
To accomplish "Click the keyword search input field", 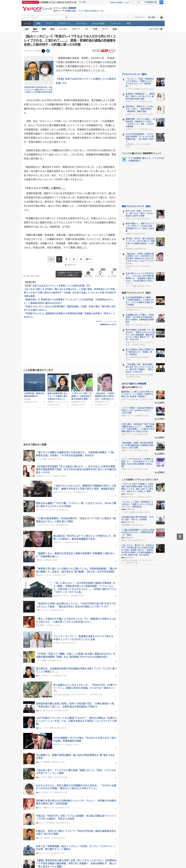I will point(44,17).
